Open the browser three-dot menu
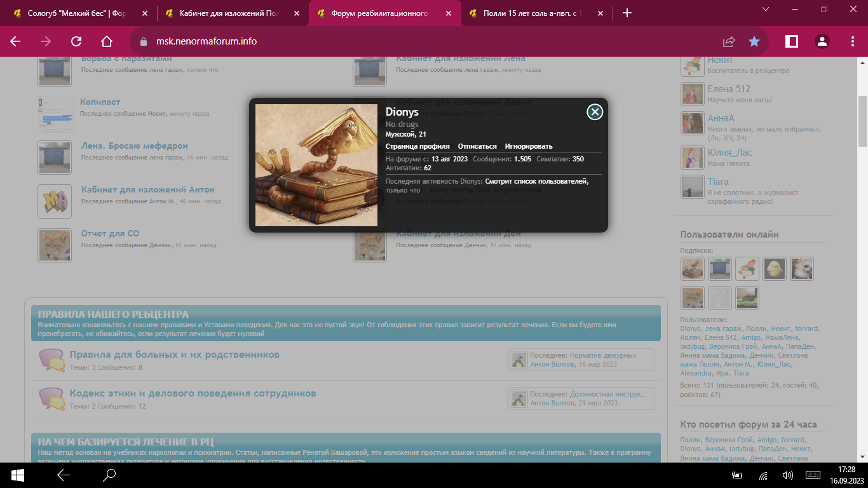Screen dimensions: 868x488 (853, 41)
